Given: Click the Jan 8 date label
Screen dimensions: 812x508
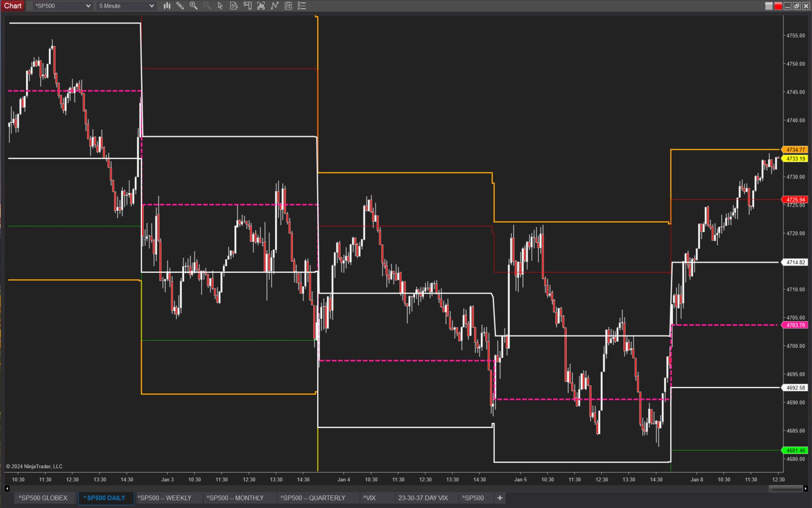Looking at the screenshot, I should tap(697, 479).
